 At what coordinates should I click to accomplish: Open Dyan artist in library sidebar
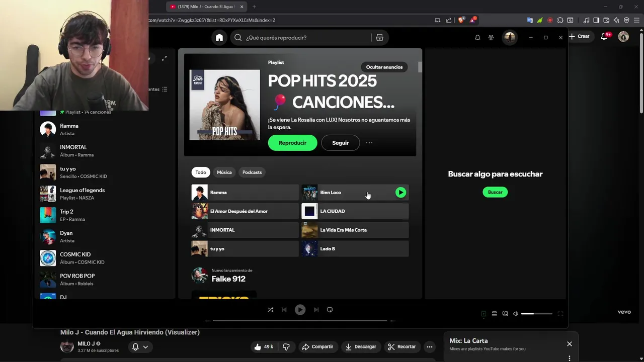pos(105,237)
